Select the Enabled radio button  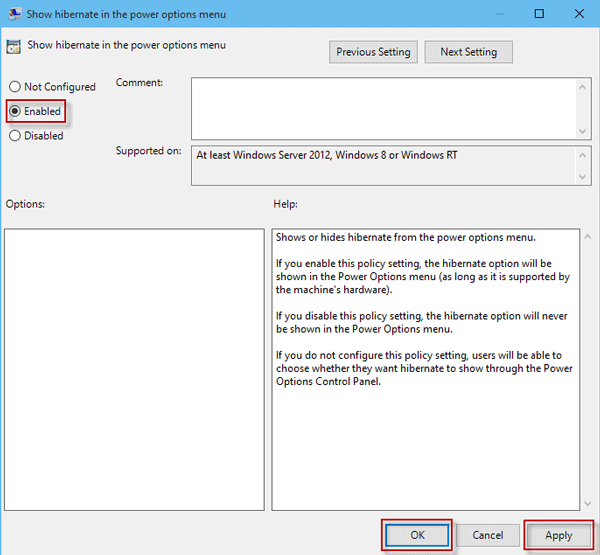[x=15, y=111]
